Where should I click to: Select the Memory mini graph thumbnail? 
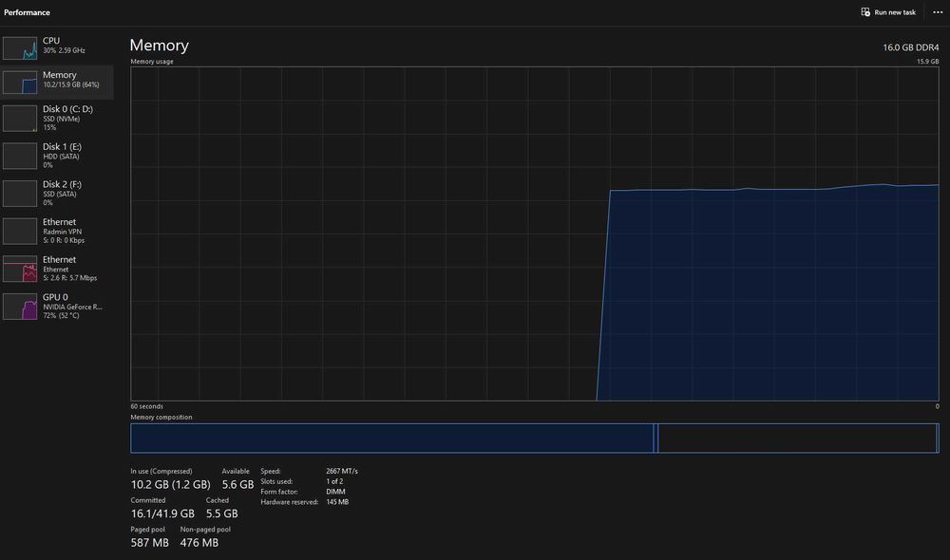tap(20, 83)
